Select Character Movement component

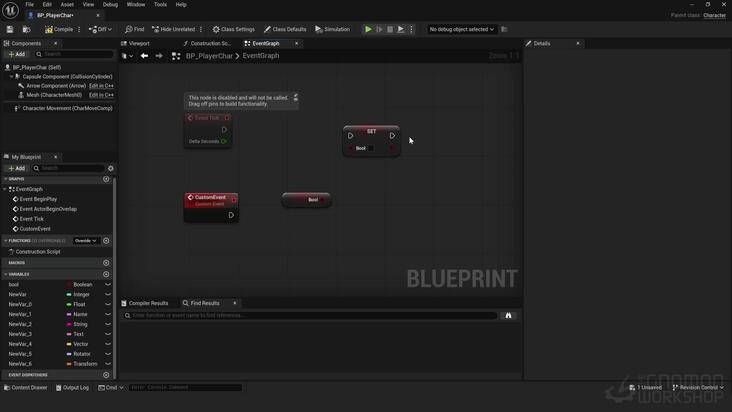(x=63, y=108)
